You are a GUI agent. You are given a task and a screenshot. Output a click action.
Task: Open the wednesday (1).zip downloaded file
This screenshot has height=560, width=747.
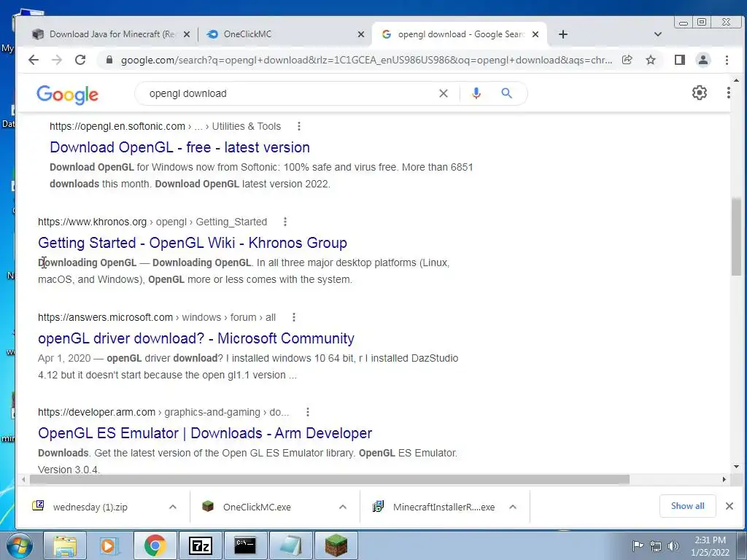click(x=90, y=507)
